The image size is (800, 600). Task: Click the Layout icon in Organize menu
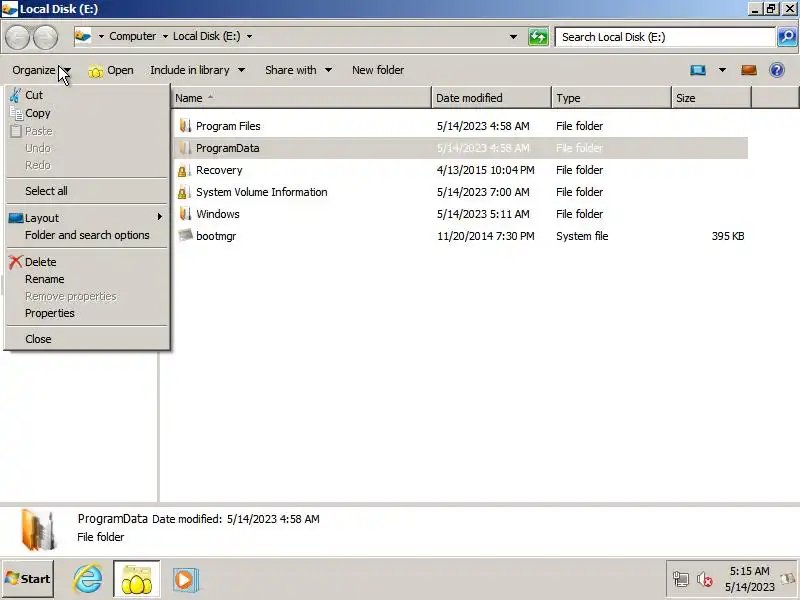(16, 218)
